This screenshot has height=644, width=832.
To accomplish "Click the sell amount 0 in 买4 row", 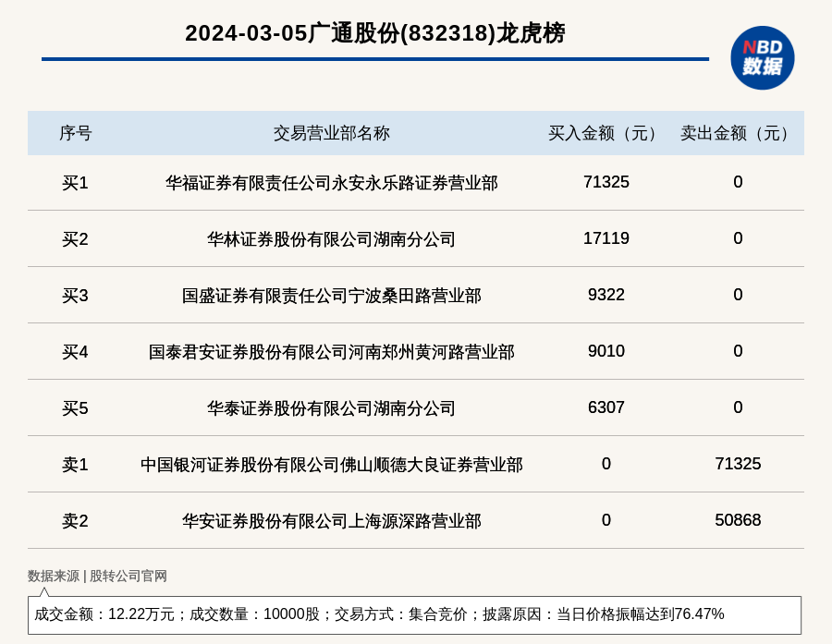I will [738, 351].
